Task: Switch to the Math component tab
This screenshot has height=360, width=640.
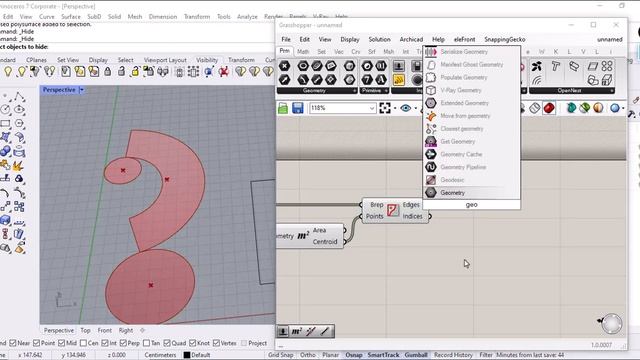Action: [x=303, y=52]
